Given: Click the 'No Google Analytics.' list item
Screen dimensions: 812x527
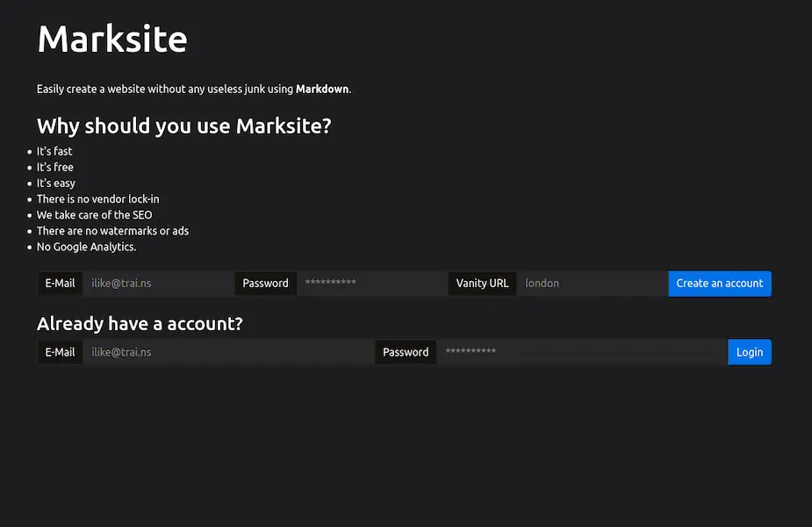Looking at the screenshot, I should pyautogui.click(x=86, y=247).
